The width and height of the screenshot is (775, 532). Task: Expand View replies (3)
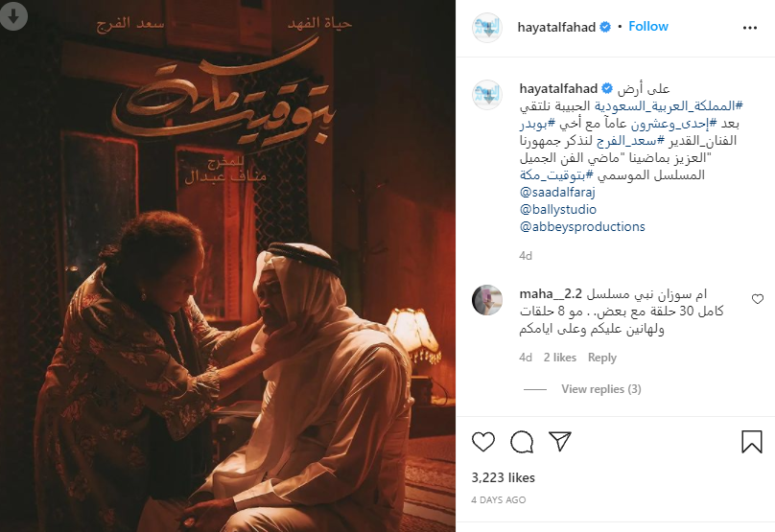601,389
